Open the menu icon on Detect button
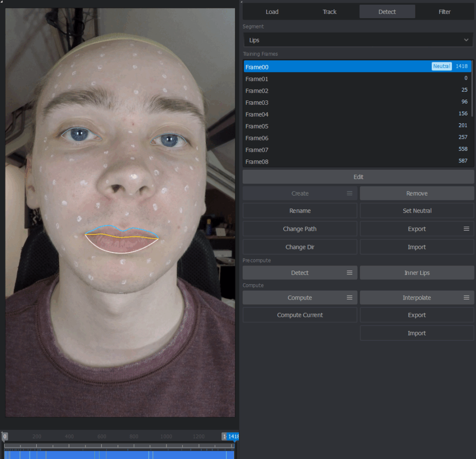 [x=350, y=273]
